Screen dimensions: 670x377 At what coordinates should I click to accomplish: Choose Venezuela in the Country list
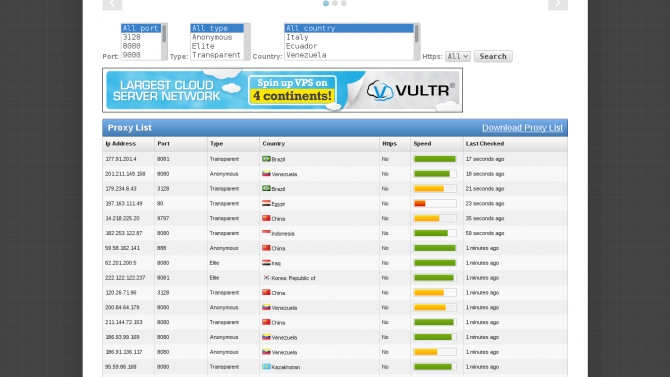point(349,55)
